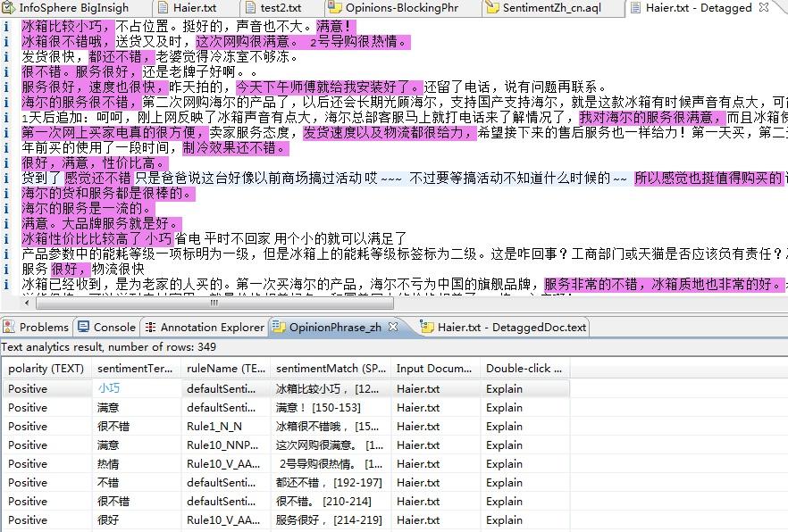Close the OpinionPhrase_zh result view
Image resolution: width=788 pixels, height=532 pixels.
pos(393,327)
